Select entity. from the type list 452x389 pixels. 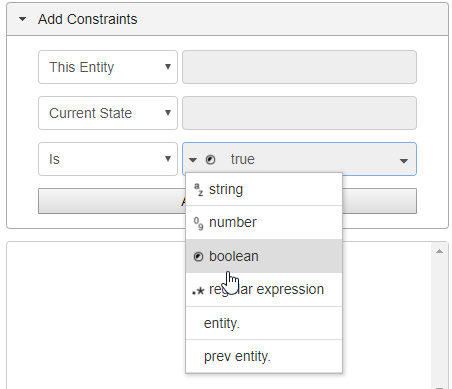click(x=264, y=323)
